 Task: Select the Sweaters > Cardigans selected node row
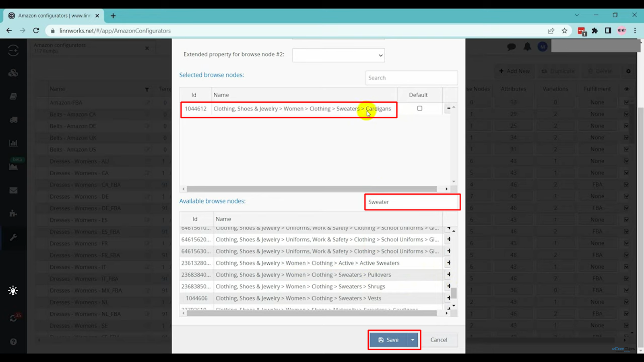click(289, 109)
